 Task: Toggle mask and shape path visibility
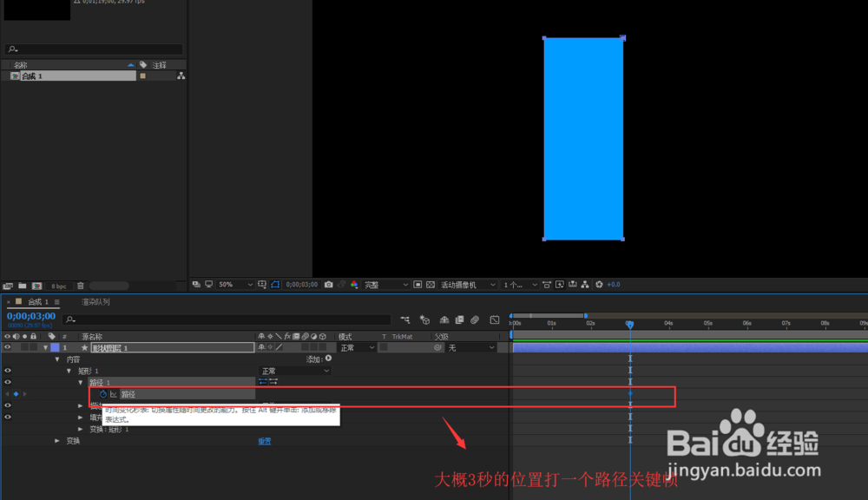point(275,284)
